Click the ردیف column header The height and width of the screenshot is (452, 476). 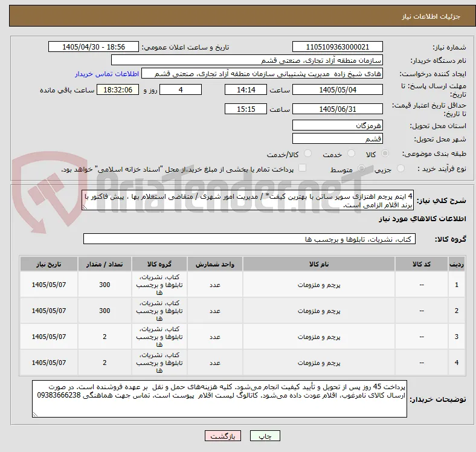click(456, 264)
